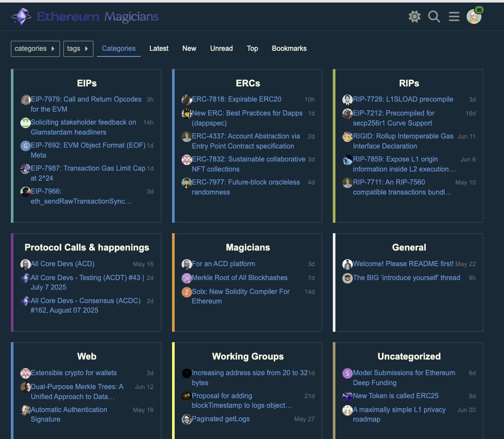The width and height of the screenshot is (504, 439).
Task: Click avatar beside RIP-7859 topic
Action: pyautogui.click(x=348, y=160)
